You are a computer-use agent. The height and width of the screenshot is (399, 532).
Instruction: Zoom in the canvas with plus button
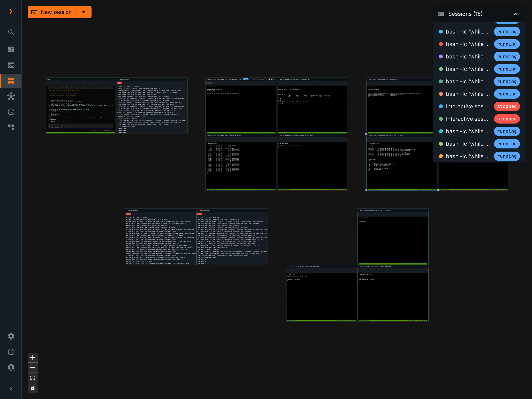click(x=33, y=358)
